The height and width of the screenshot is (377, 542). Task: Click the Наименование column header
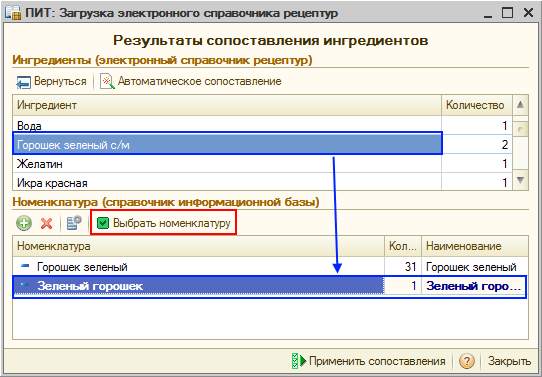pos(475,246)
